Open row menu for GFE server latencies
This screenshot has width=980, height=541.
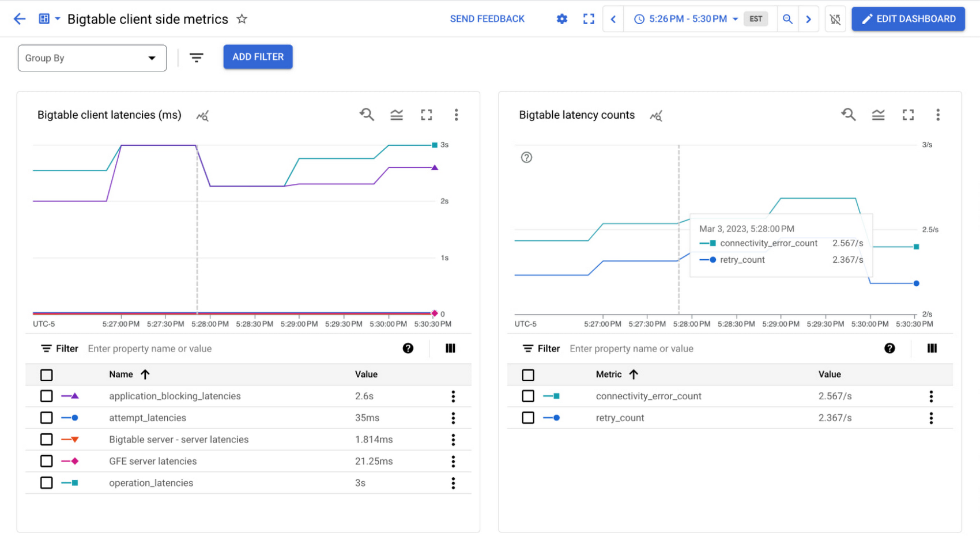[x=453, y=461]
